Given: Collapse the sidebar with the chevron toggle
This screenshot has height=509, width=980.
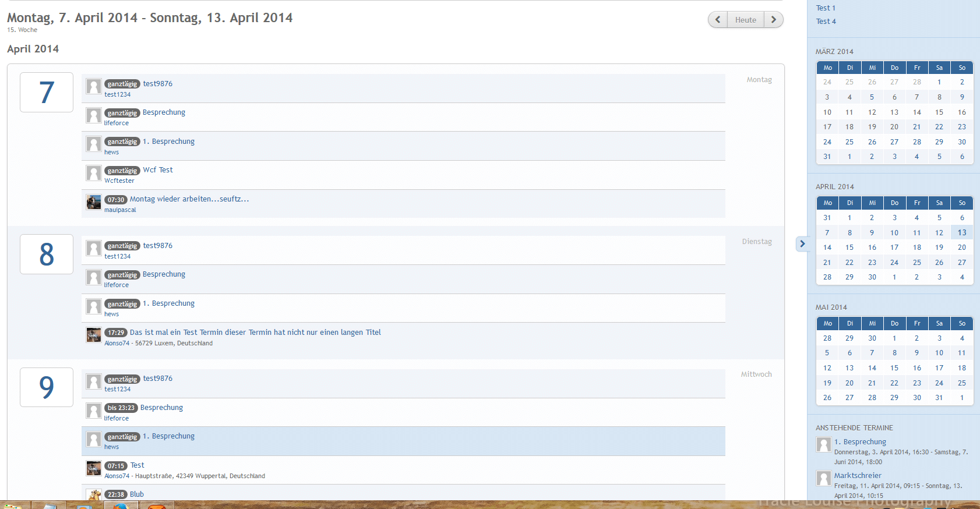Looking at the screenshot, I should point(802,243).
